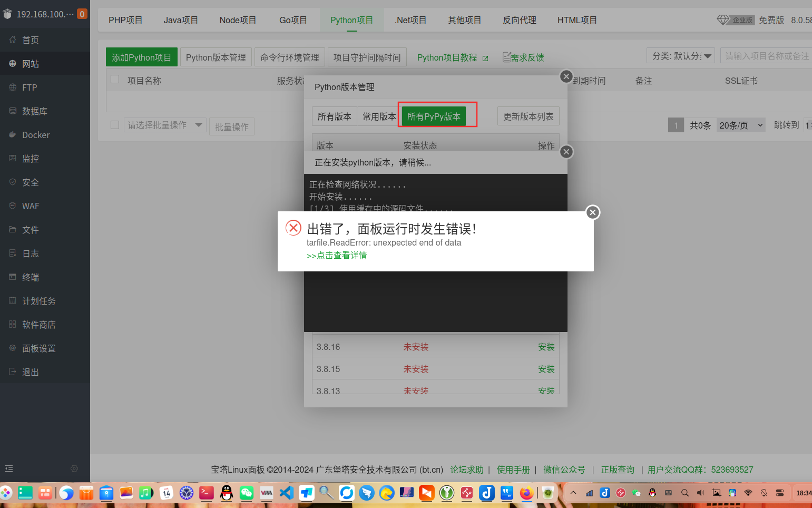
Task: Open the PHP项目 tab
Action: pyautogui.click(x=125, y=20)
